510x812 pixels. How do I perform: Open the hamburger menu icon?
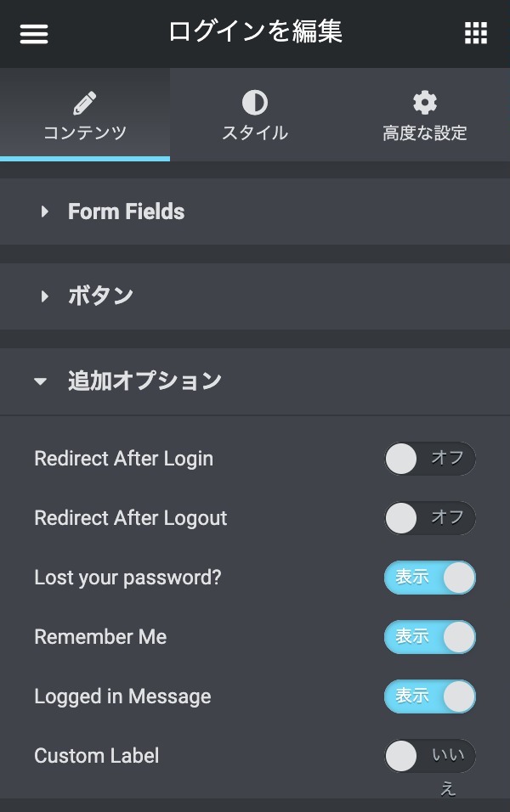tap(34, 34)
